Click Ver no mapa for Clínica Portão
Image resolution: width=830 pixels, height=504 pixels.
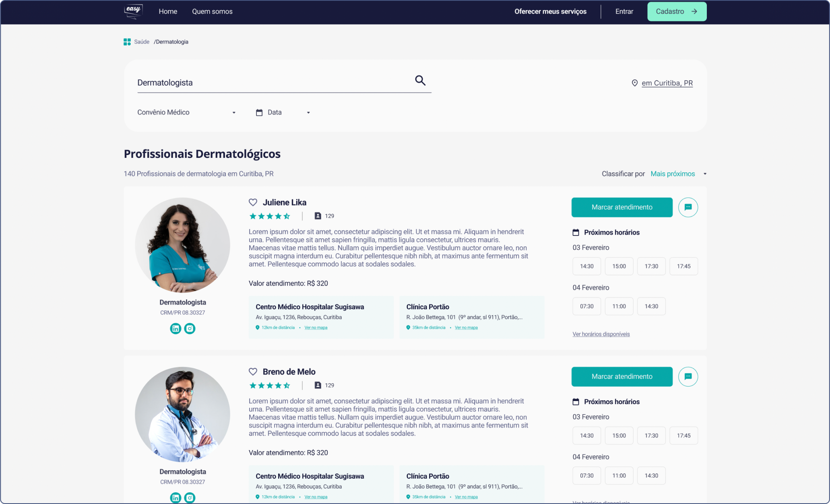[x=466, y=328]
